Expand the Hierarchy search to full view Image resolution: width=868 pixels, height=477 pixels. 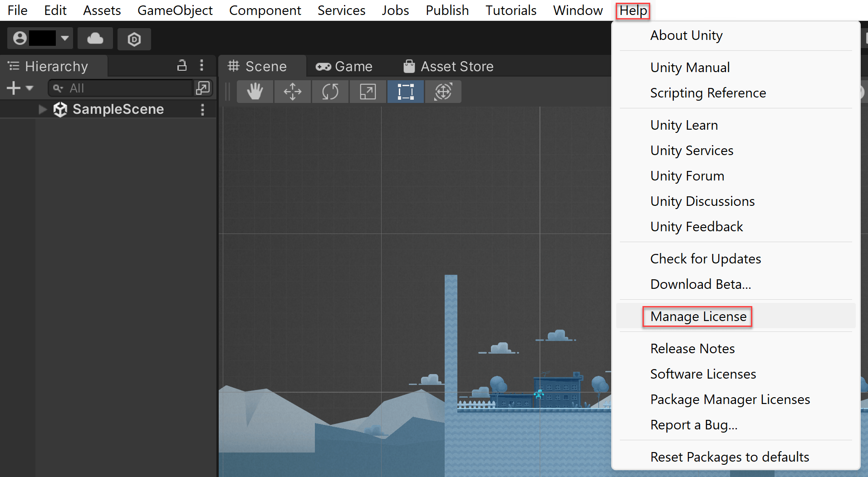tap(203, 88)
